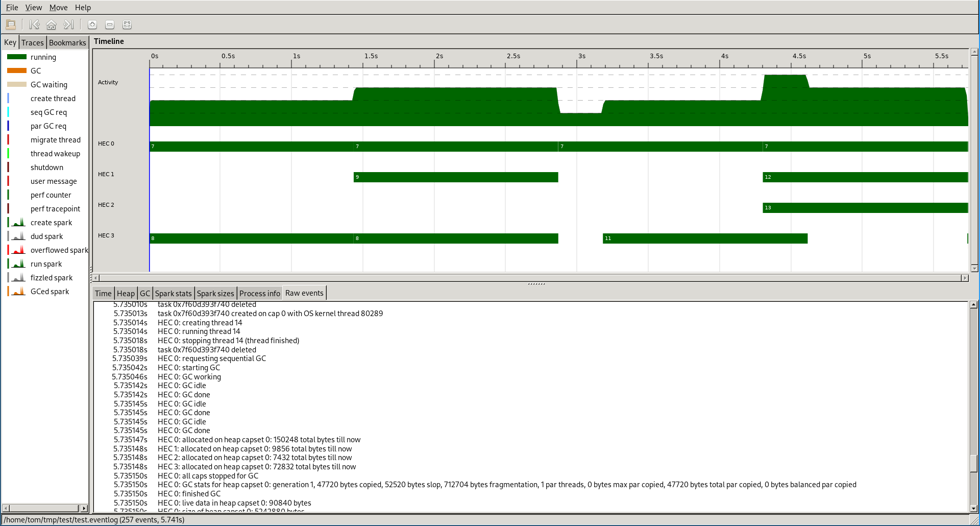The width and height of the screenshot is (980, 526).
Task: Select the Heap tab
Action: click(126, 294)
